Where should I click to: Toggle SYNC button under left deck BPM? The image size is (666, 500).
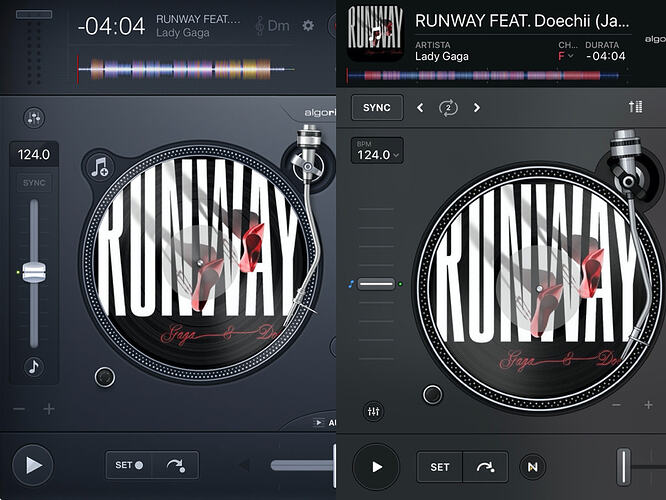pyautogui.click(x=34, y=183)
